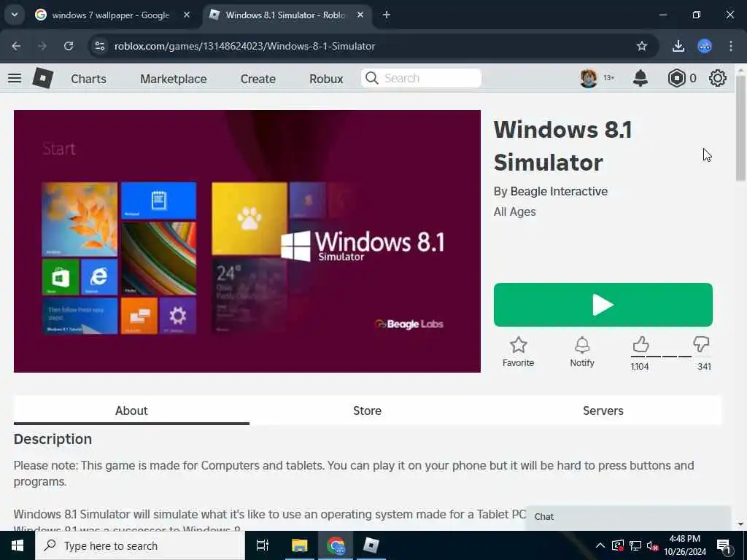Open the Roblox settings gear
This screenshot has width=747, height=560.
pos(718,78)
